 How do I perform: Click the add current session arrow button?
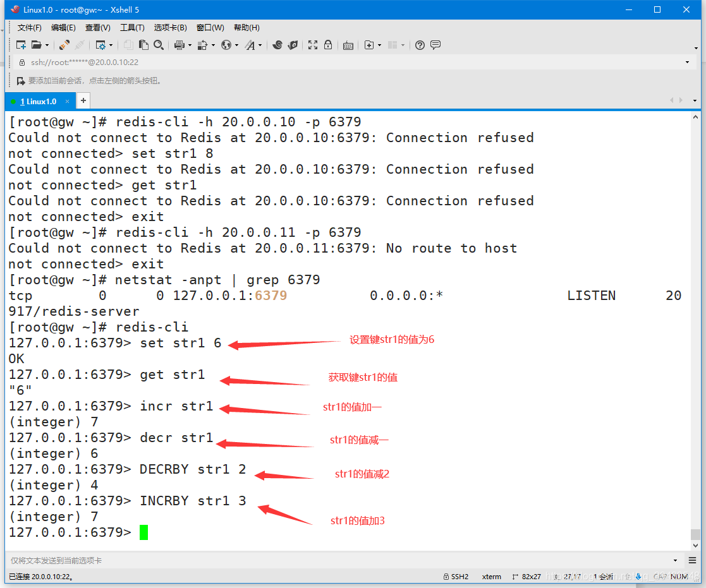tap(21, 81)
